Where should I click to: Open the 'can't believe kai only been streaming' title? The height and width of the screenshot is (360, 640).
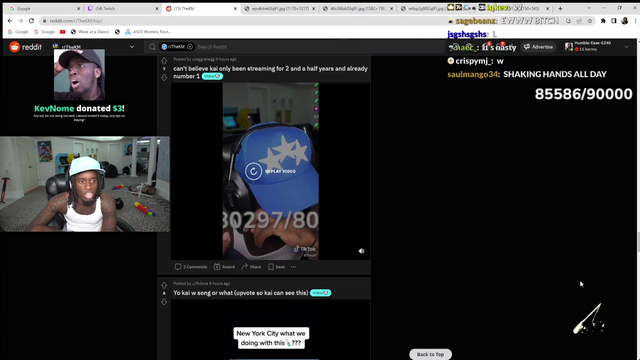coord(270,72)
